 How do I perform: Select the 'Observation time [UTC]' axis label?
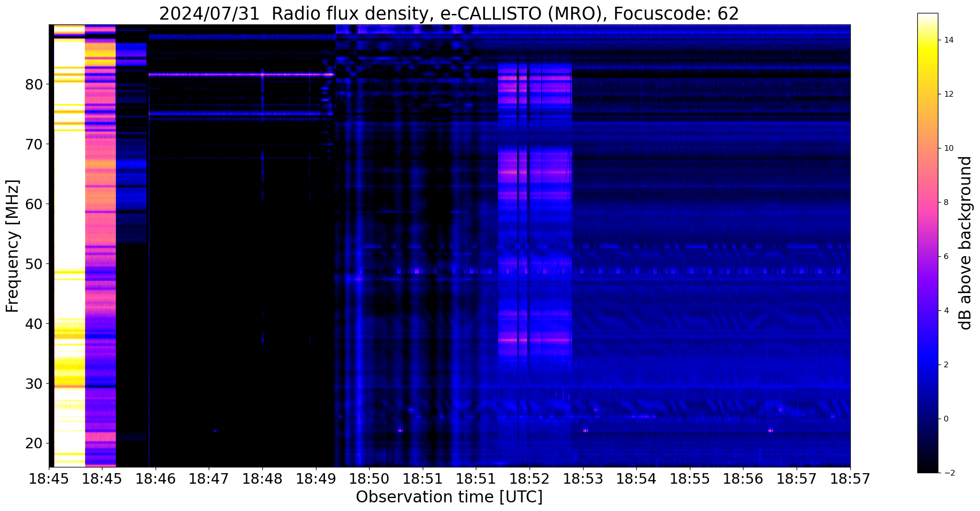tap(449, 497)
